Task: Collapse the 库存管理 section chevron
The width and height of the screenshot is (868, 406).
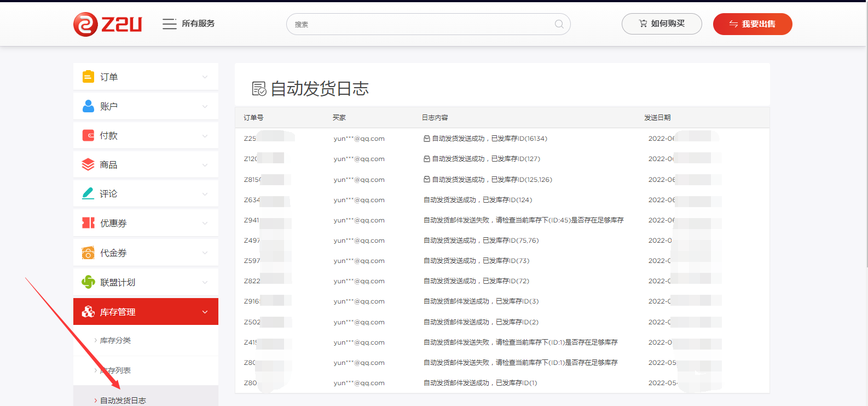Action: pos(205,312)
